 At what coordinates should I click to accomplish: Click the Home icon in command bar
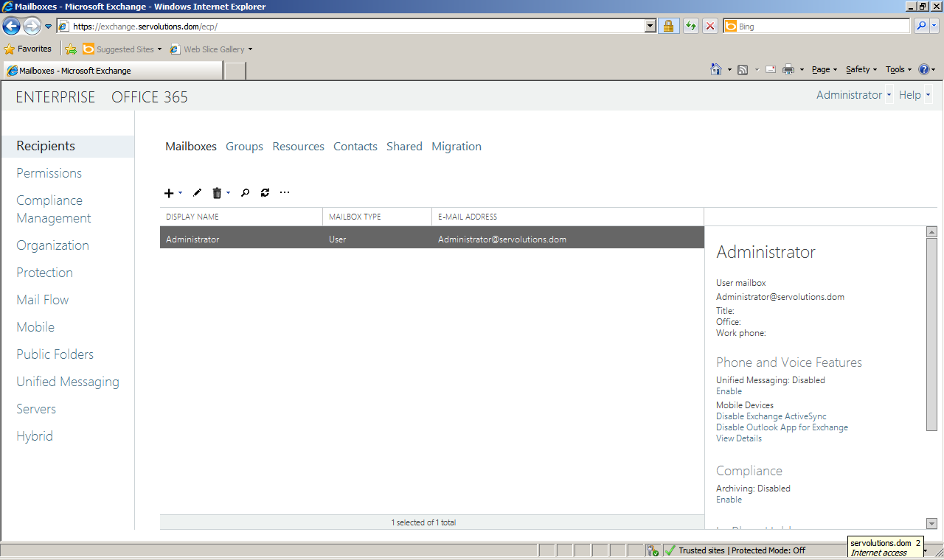click(715, 69)
